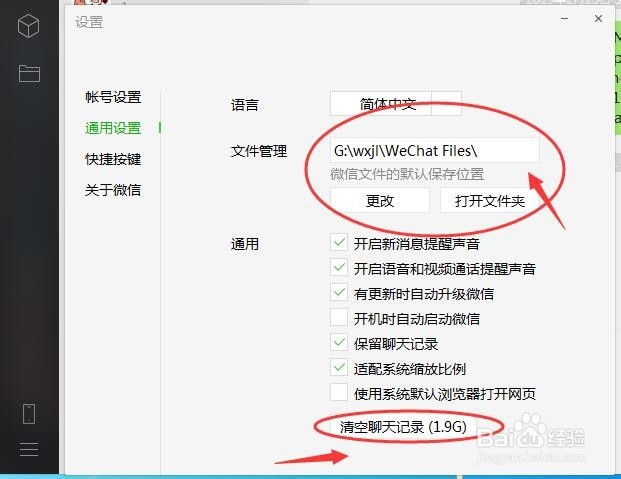Image resolution: width=621 pixels, height=479 pixels.
Task: Click the G:\wxjl\WeChat Files\ path field
Action: coord(434,151)
